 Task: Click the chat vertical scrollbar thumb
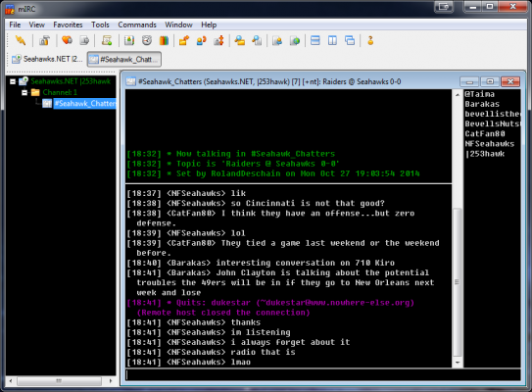point(458,282)
